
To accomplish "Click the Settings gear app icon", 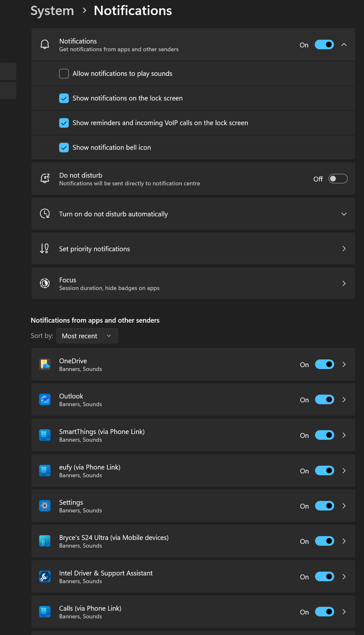I will (45, 506).
